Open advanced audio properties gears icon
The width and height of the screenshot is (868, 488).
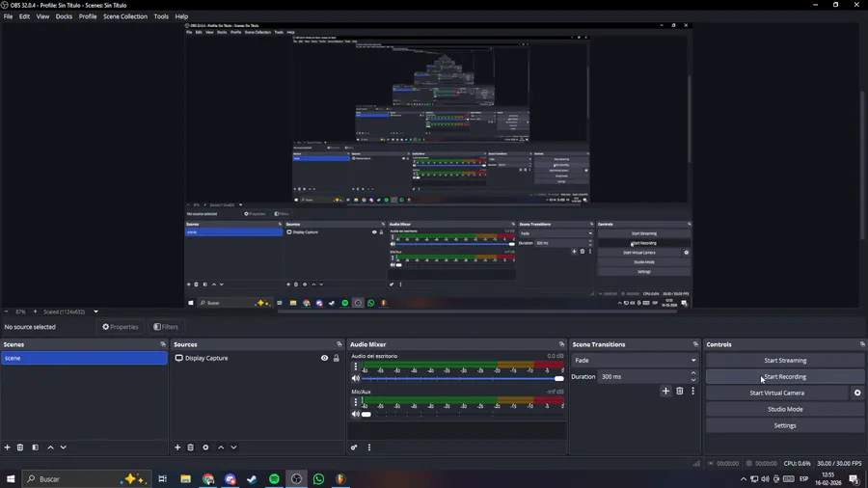pos(354,447)
